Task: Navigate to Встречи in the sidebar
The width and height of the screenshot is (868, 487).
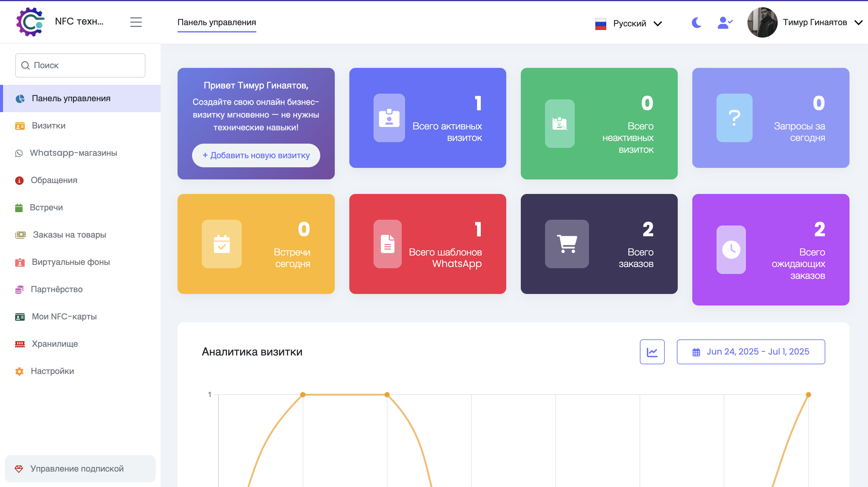Action: (80, 208)
